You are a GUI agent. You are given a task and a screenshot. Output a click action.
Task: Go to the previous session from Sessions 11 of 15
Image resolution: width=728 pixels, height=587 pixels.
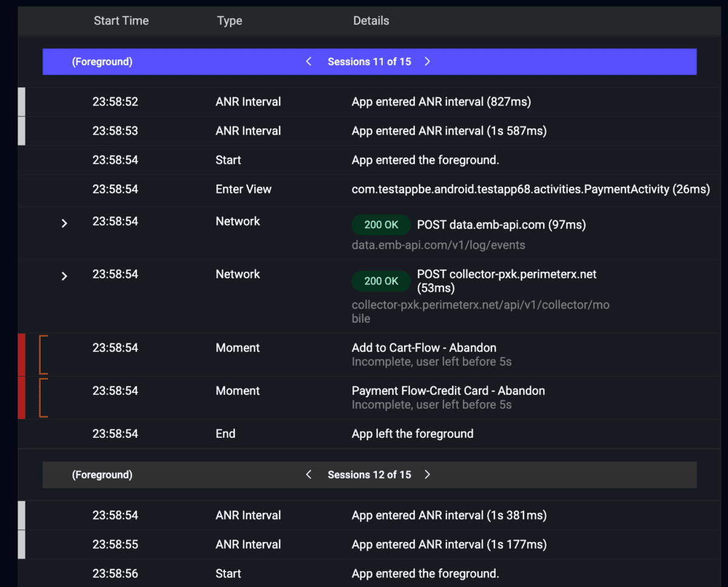(308, 61)
